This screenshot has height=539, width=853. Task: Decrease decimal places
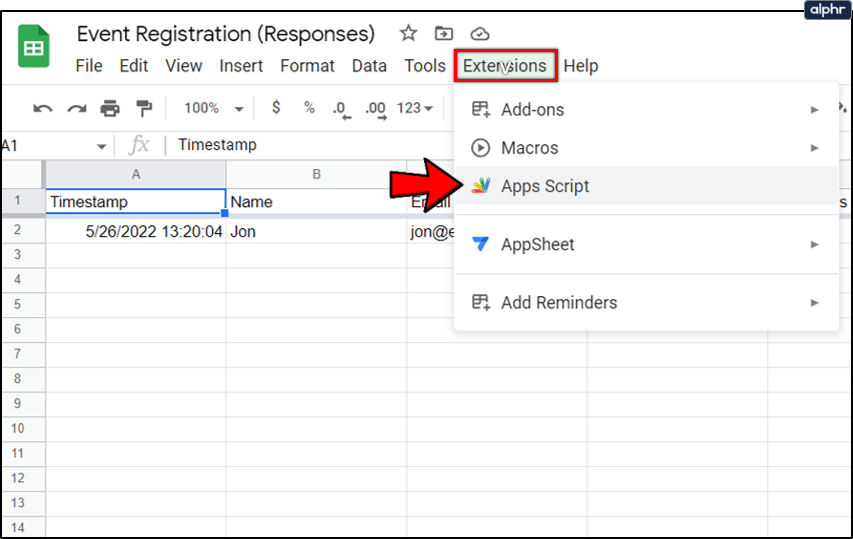coord(342,110)
